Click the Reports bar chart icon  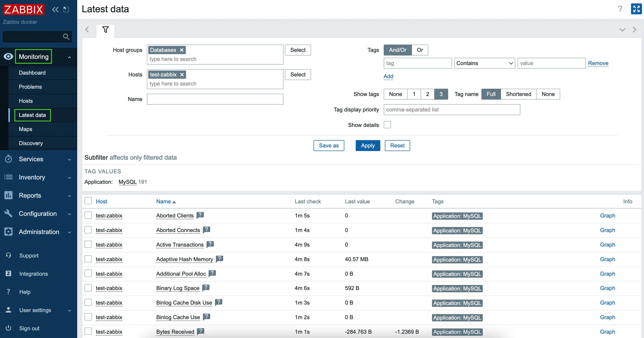coord(8,195)
